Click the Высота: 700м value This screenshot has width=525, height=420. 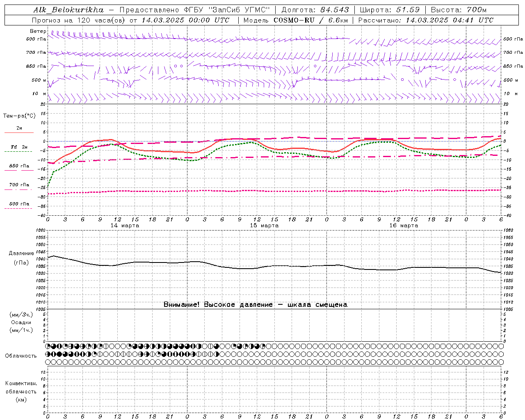tap(459, 10)
